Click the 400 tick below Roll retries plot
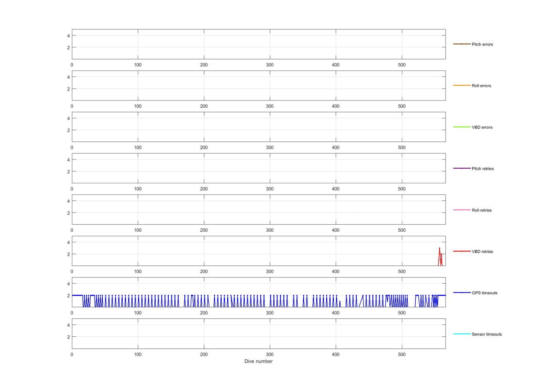553x392 pixels. coord(336,230)
